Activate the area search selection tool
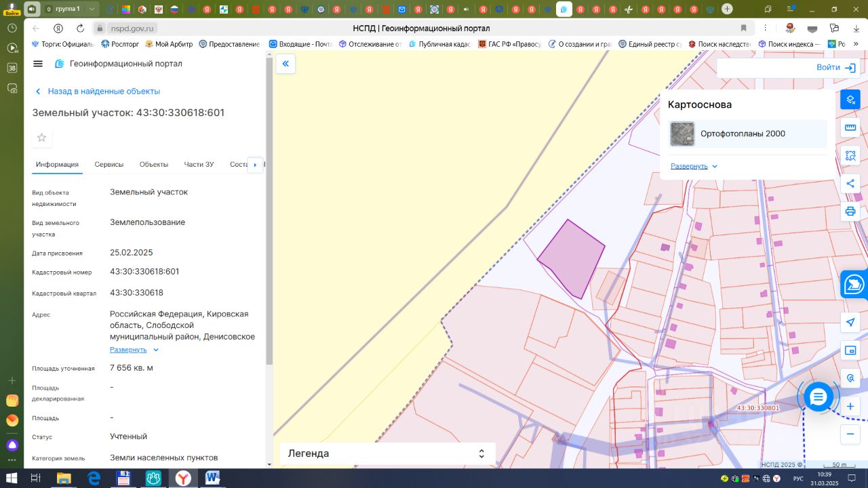868x488 pixels. [850, 156]
